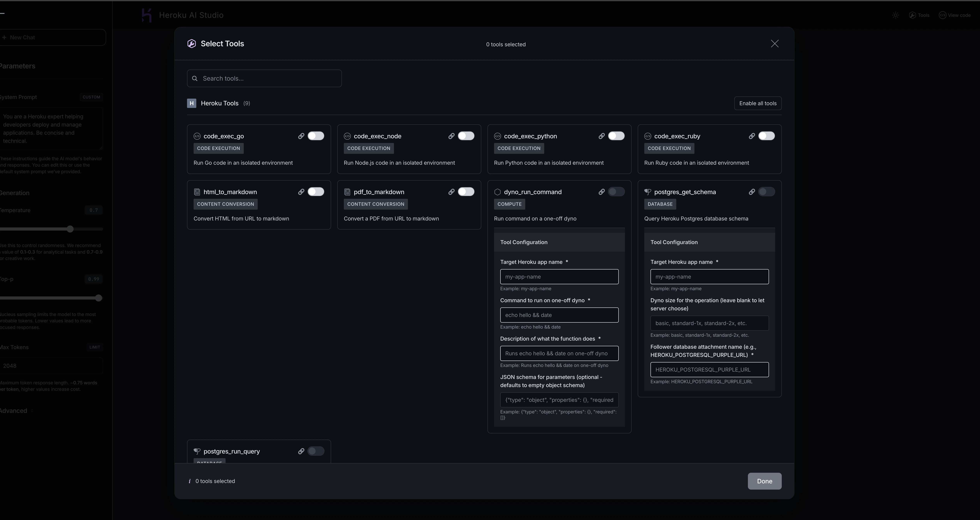
Task: Click the link icon on pdf_to_markdown card
Action: point(452,192)
